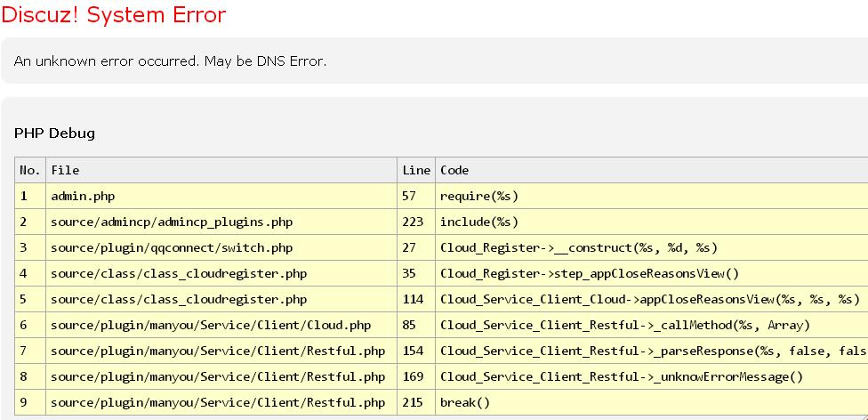Select the 'include(%s)' code cell
Image resolution: width=868 pixels, height=420 pixels.
click(x=652, y=222)
